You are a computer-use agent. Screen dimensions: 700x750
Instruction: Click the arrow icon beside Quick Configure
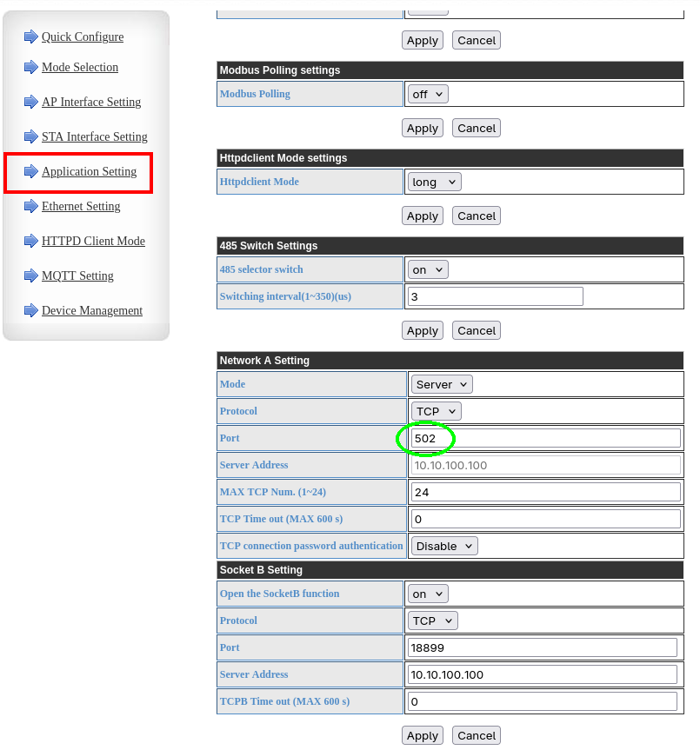tap(31, 37)
